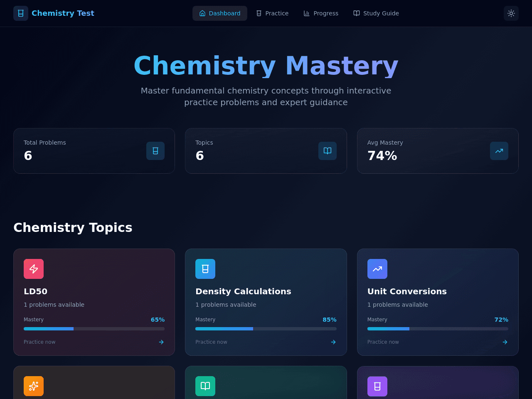Click the Density Calculations mastery progress bar
Screen dimensions: 532x399
(x=266, y=329)
